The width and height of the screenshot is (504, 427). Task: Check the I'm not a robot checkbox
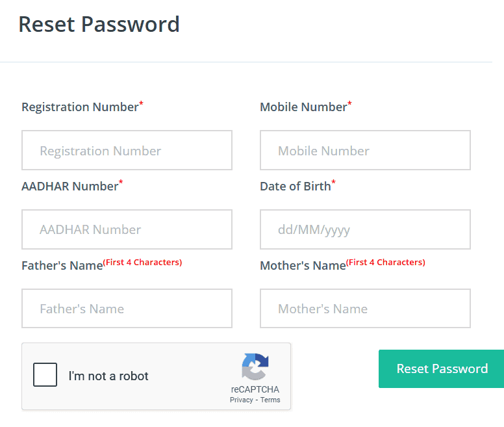click(45, 375)
